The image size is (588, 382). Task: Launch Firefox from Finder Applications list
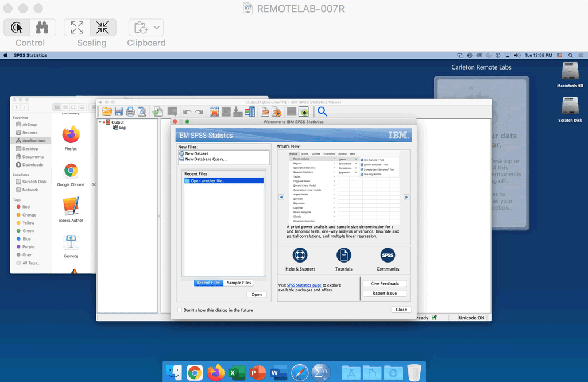tap(71, 135)
